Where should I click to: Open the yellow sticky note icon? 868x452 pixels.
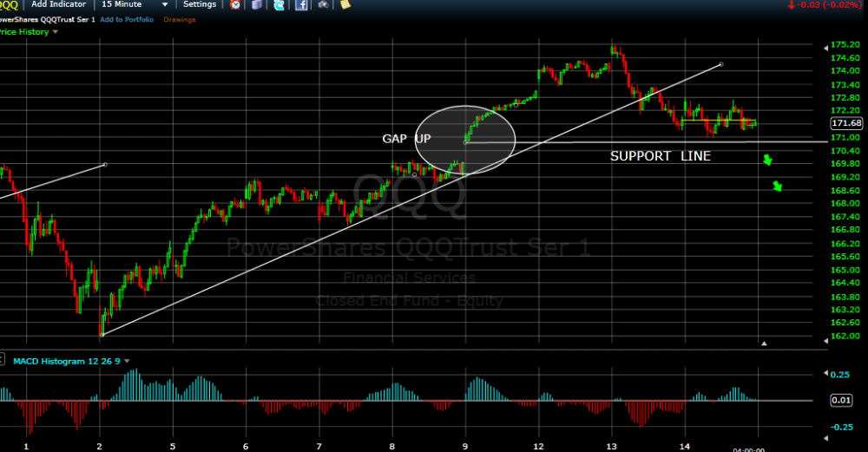coord(345,5)
